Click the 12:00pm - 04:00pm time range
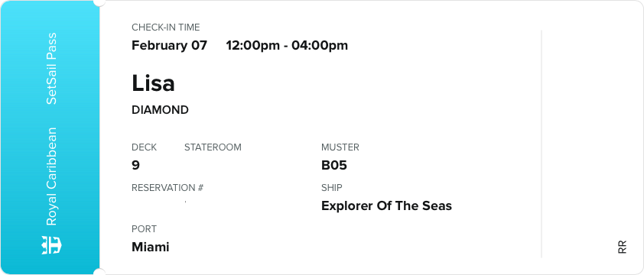This screenshot has height=275, width=644. pos(287,45)
